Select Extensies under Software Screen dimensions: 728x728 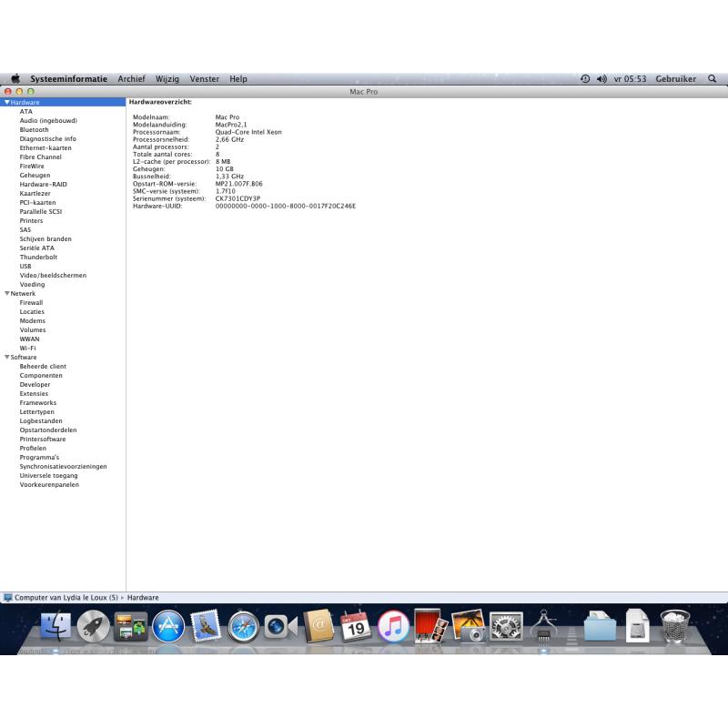[34, 393]
